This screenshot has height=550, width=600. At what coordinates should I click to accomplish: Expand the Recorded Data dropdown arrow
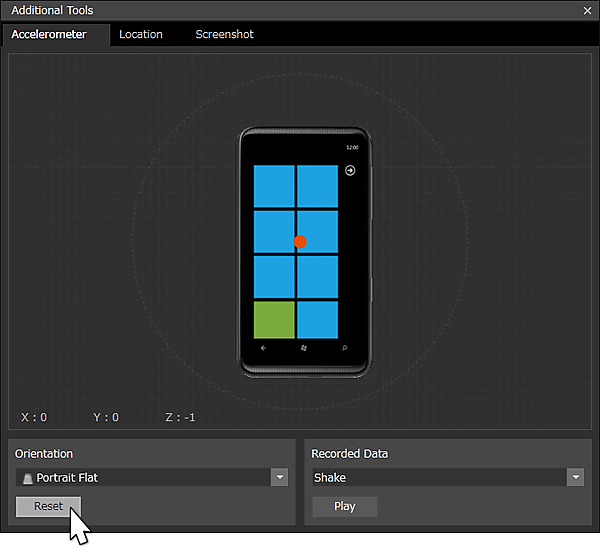point(576,478)
